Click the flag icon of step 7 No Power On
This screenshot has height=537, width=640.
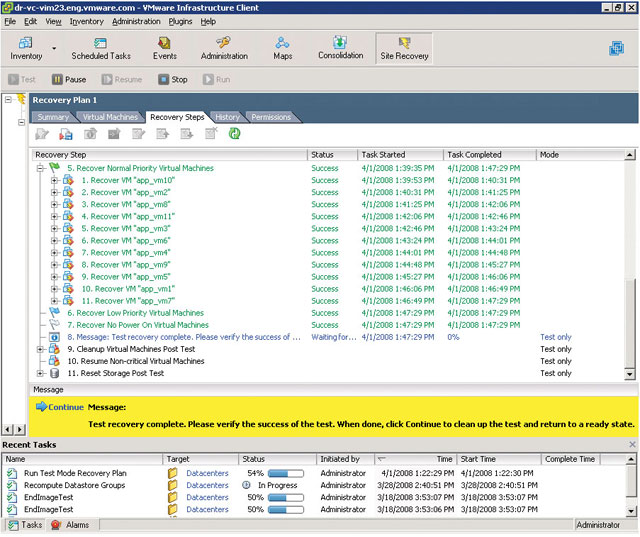coord(54,325)
